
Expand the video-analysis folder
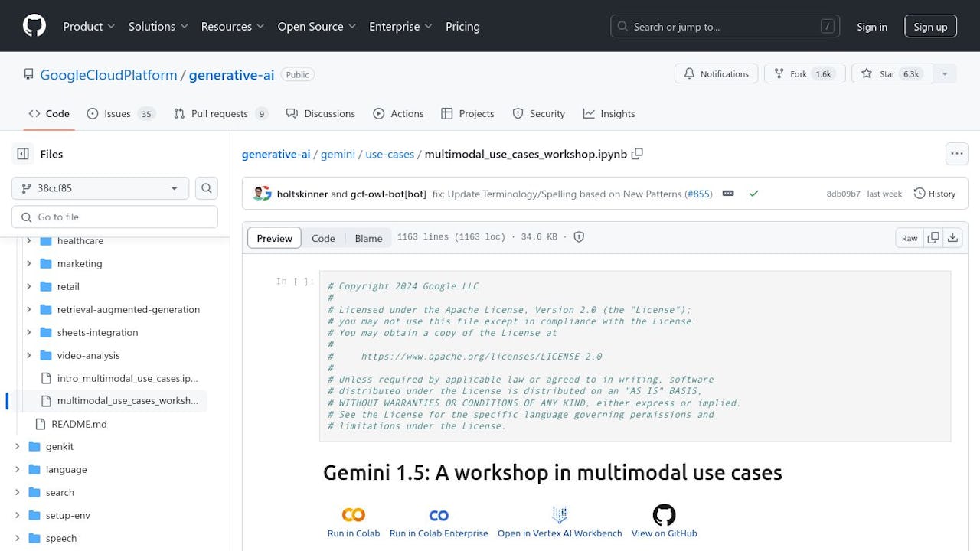tap(29, 355)
